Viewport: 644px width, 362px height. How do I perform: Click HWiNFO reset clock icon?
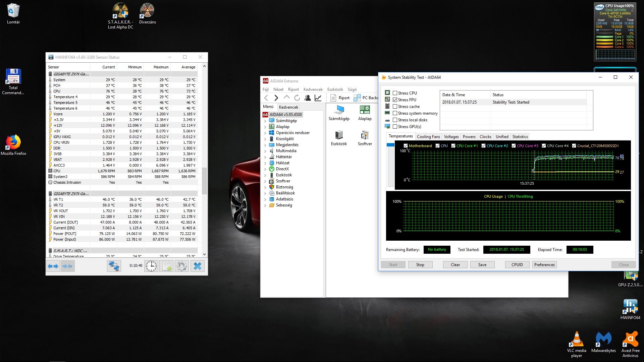[x=151, y=266]
